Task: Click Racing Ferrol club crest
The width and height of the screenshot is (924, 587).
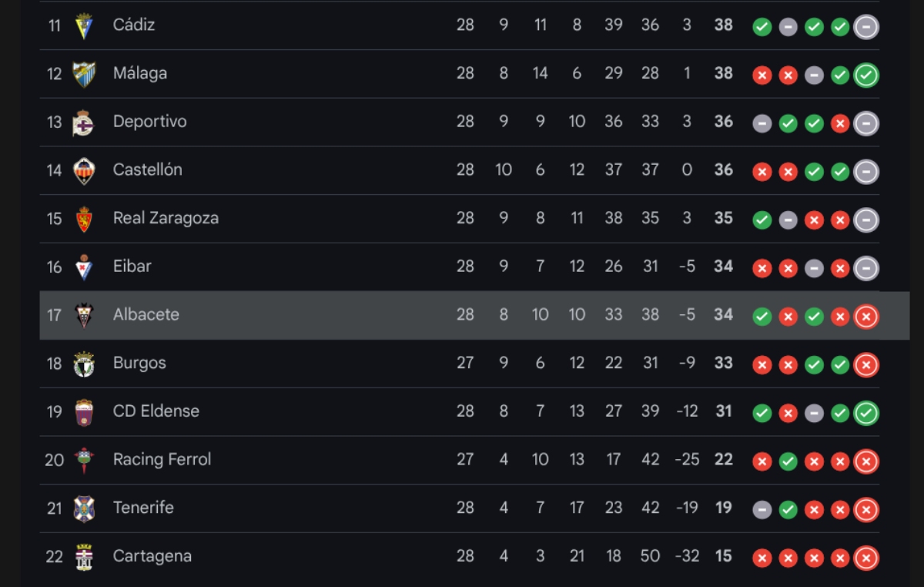Action: [x=84, y=460]
